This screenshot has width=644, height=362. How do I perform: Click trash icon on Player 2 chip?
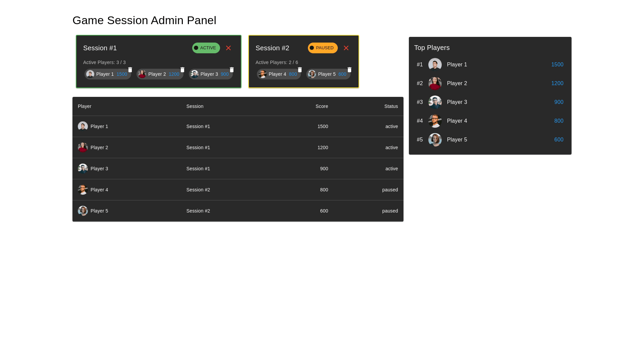tap(182, 70)
